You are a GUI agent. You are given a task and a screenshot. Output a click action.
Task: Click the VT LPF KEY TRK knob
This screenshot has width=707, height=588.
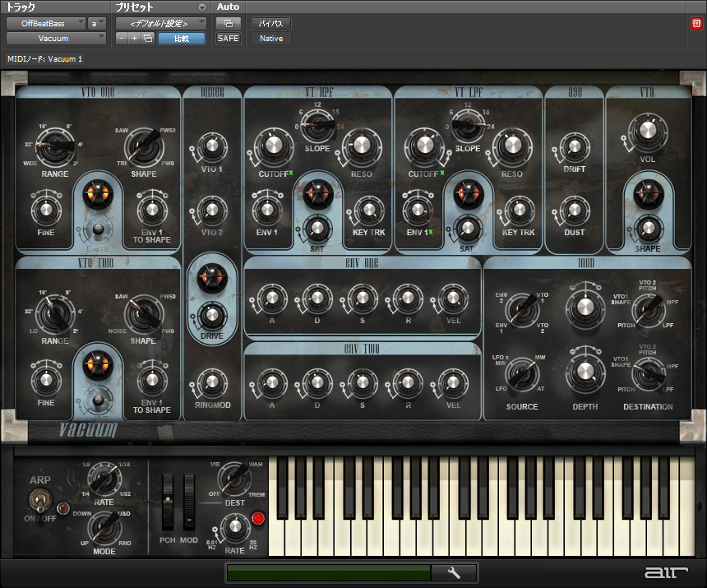(x=519, y=210)
